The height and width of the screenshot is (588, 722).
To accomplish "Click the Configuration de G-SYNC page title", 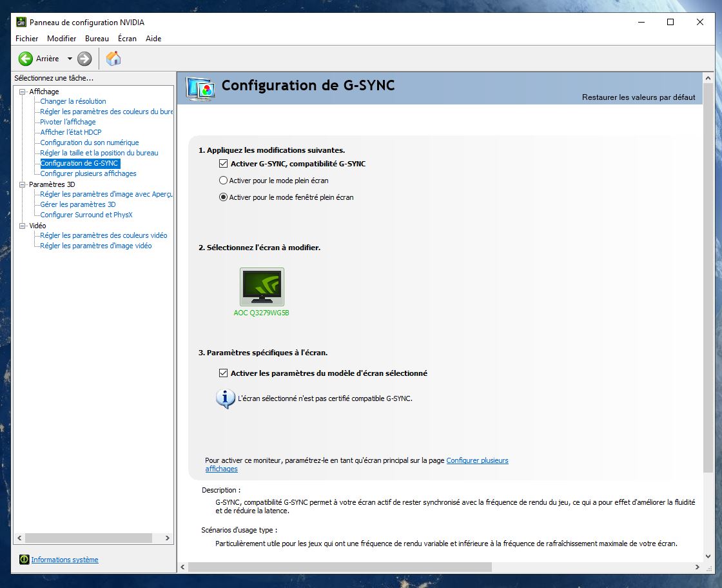I will coord(308,85).
